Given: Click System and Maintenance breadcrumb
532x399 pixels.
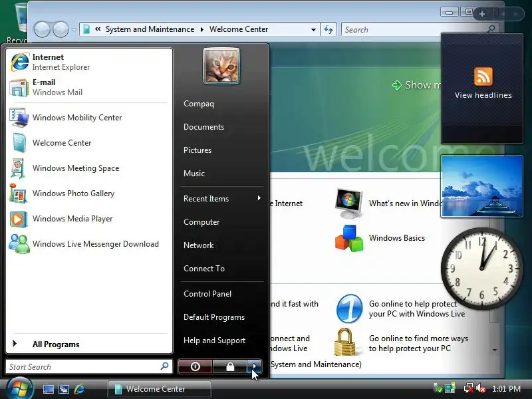Looking at the screenshot, I should pyautogui.click(x=150, y=29).
